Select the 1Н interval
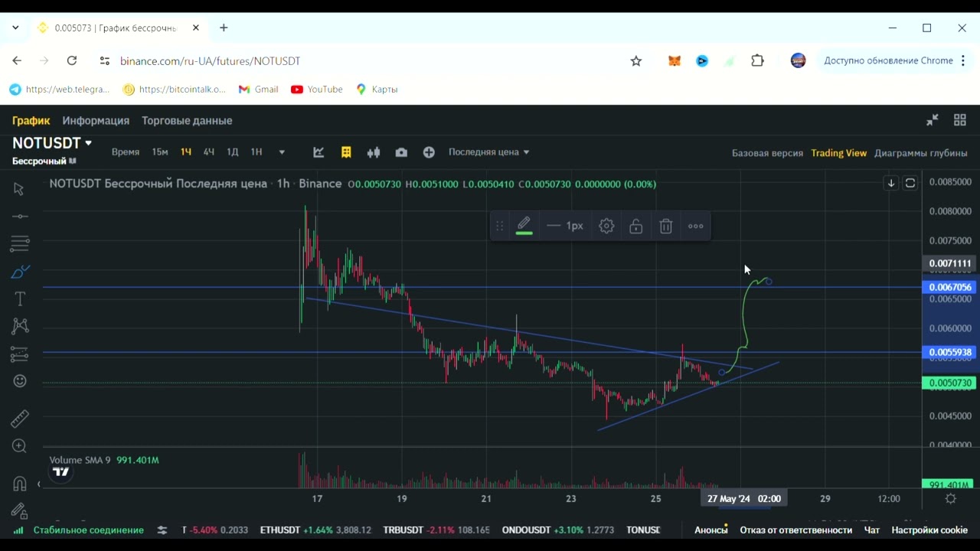980x551 pixels. [x=256, y=152]
